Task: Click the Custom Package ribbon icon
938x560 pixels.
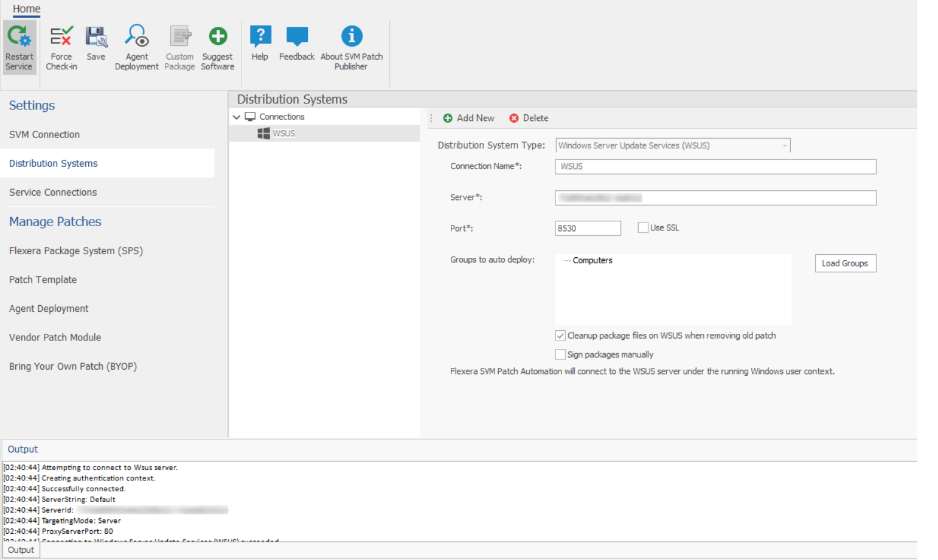Action: point(179,36)
